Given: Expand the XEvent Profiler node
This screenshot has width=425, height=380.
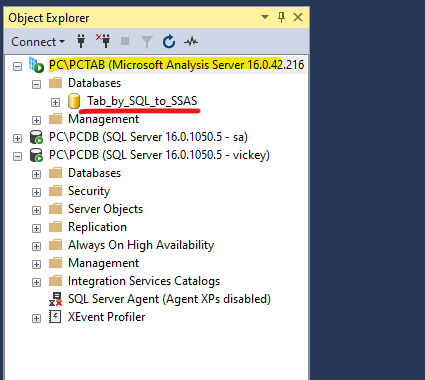Looking at the screenshot, I should coord(36,318).
